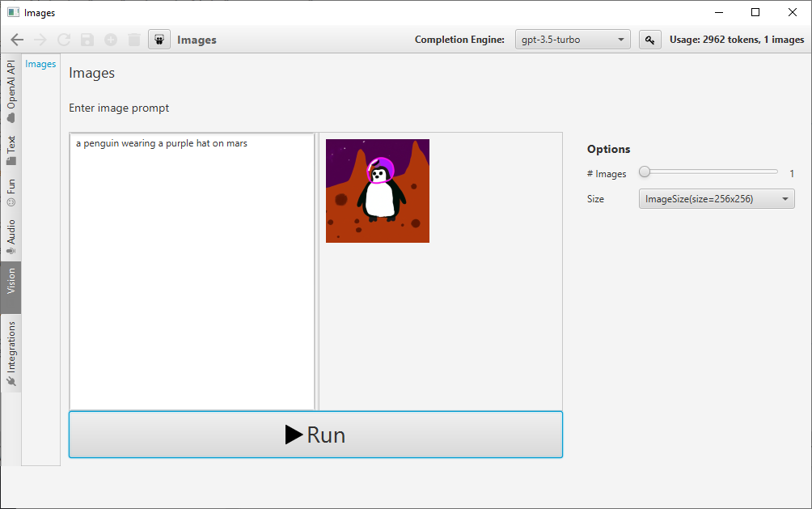
Task: Switch to the Fun side tab
Action: 11,193
